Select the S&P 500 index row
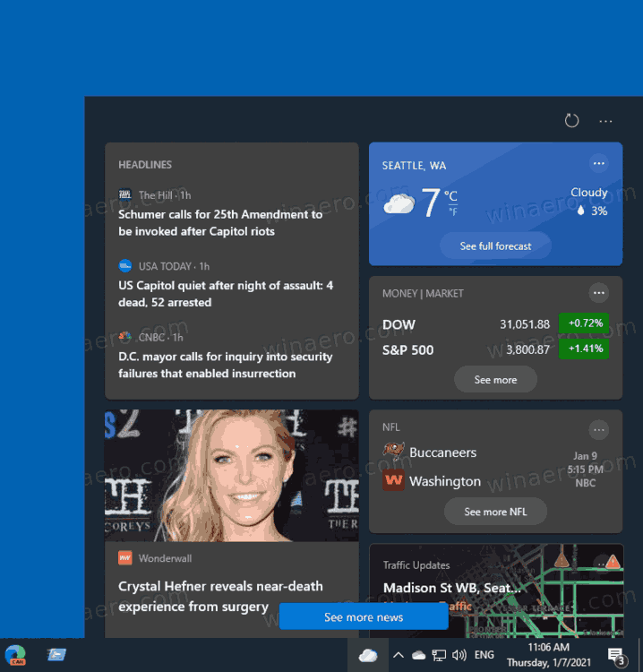 pos(495,349)
